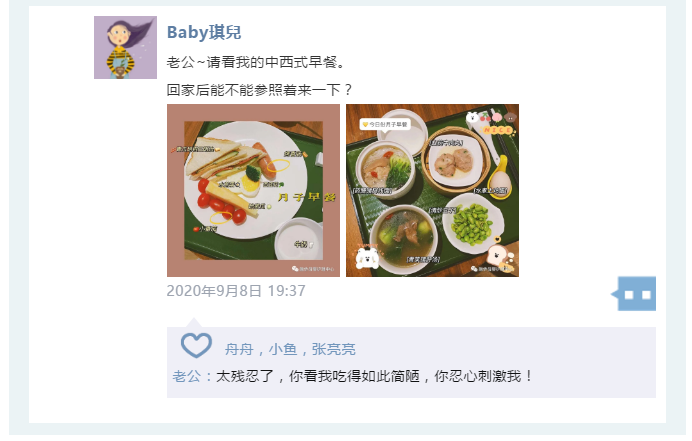
Task: Click the NICE sticker in right photo
Action: coord(498,130)
